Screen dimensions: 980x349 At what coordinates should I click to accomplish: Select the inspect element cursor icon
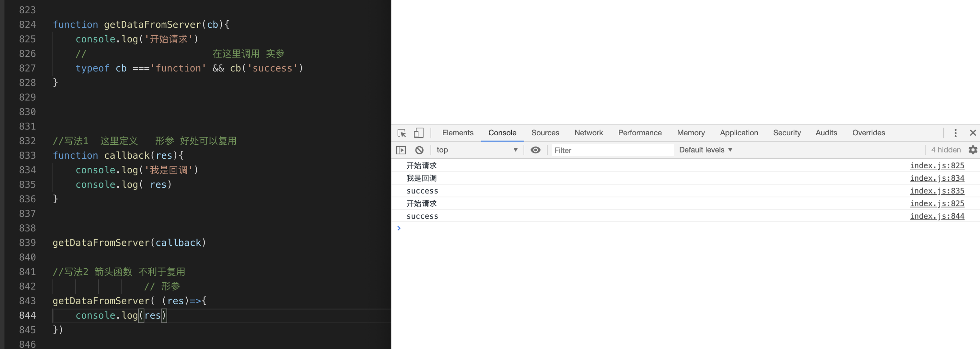[402, 133]
